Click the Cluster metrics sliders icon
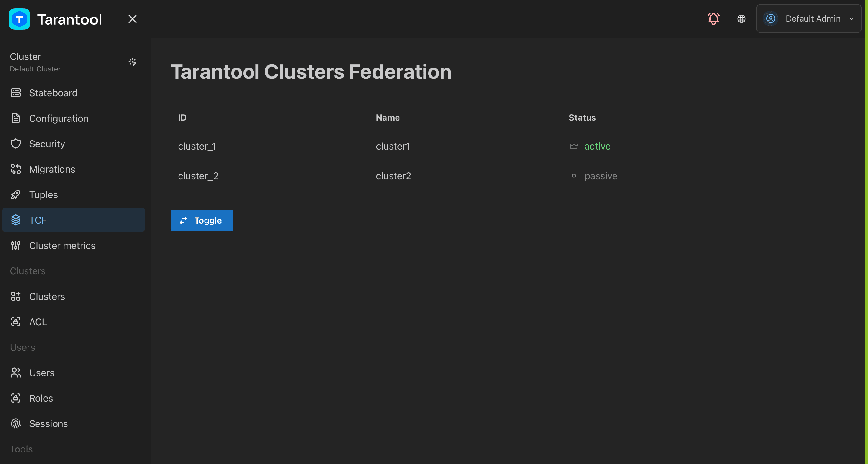 (16, 246)
